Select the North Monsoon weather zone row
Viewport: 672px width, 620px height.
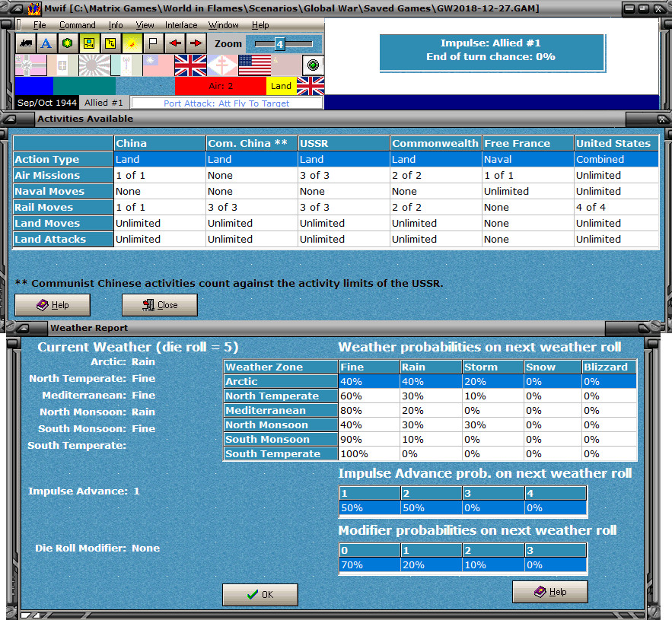pyautogui.click(x=430, y=424)
